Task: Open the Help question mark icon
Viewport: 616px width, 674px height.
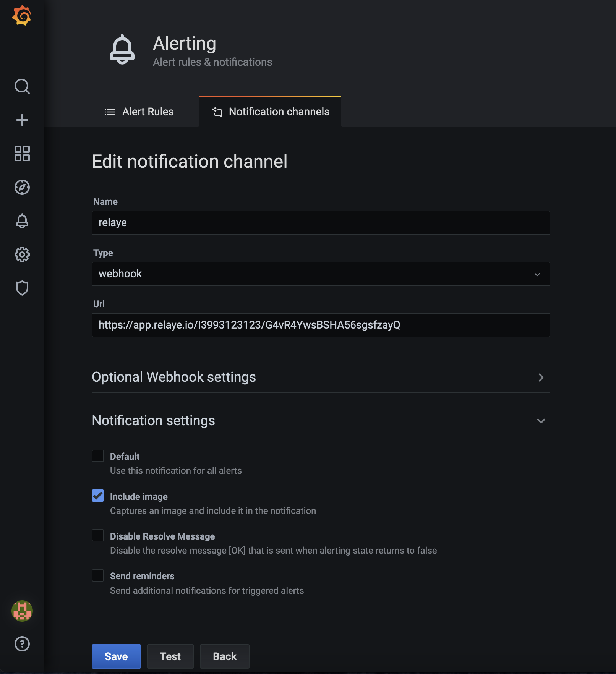Action: (x=22, y=644)
